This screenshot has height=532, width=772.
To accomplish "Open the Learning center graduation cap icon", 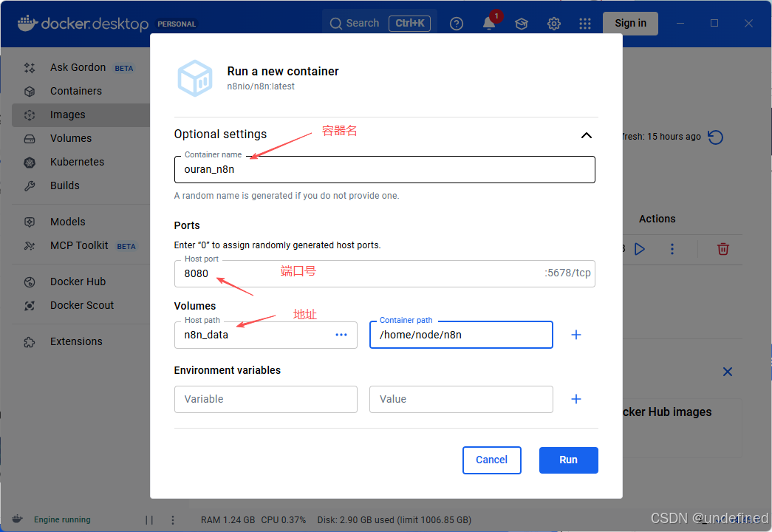I will click(x=522, y=23).
